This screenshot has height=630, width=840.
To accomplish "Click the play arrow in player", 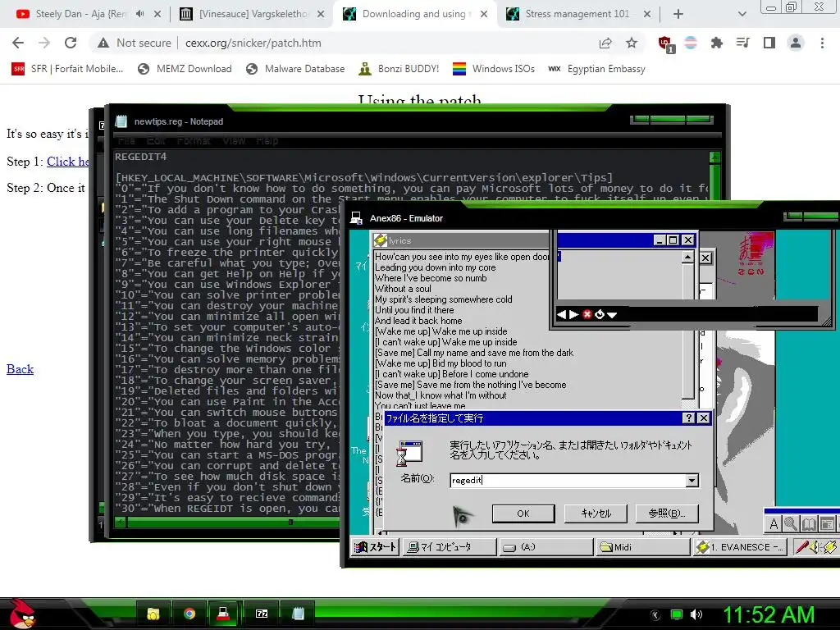I will coord(573,314).
